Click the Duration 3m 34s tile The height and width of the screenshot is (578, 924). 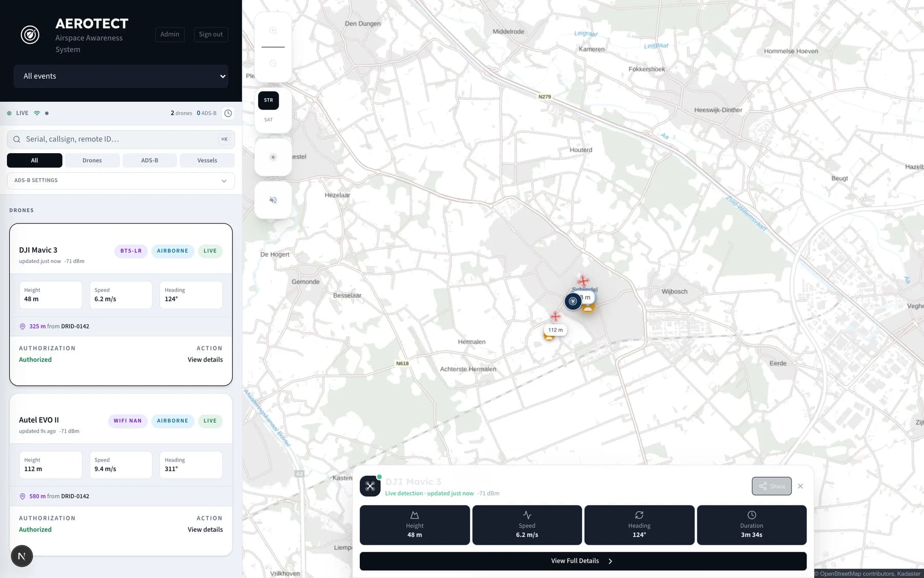[752, 525]
